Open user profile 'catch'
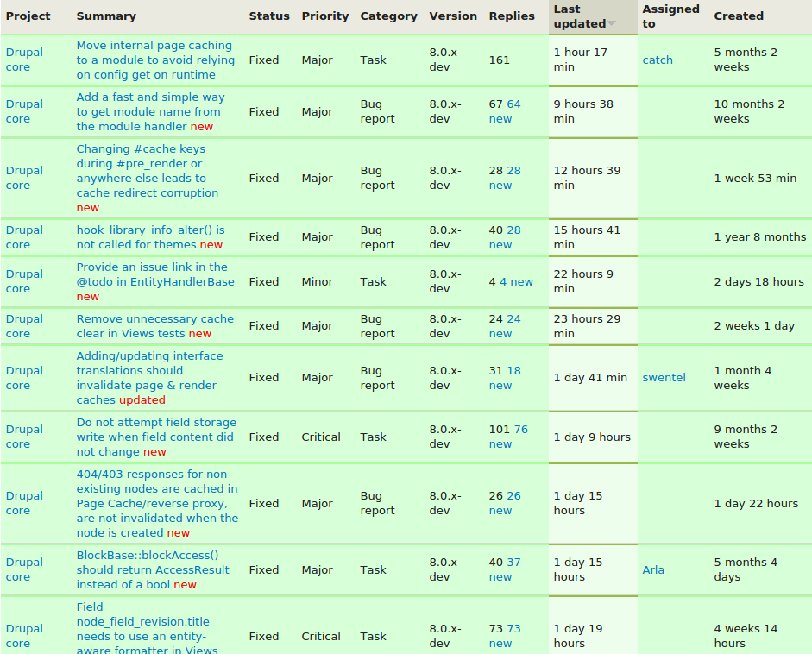The image size is (812, 654). coord(658,60)
